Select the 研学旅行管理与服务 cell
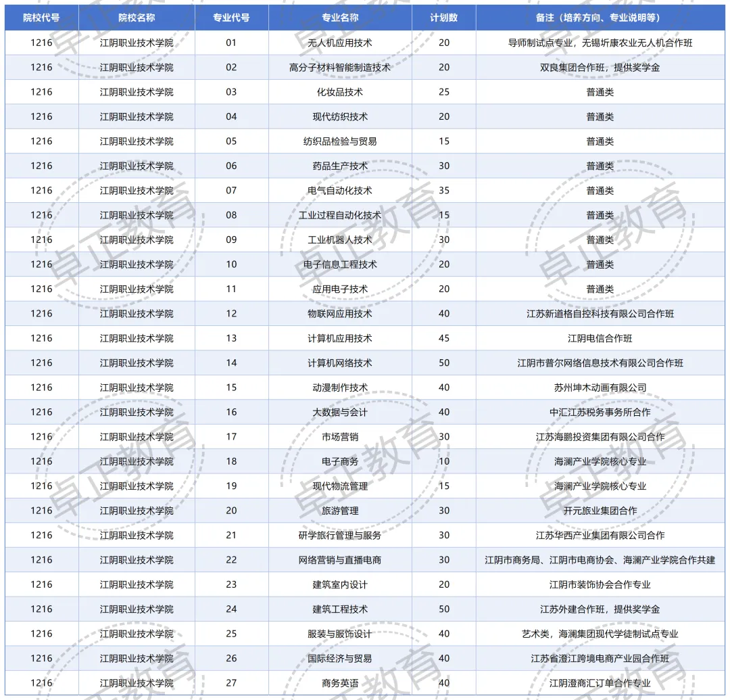The image size is (730, 700). pos(340,536)
